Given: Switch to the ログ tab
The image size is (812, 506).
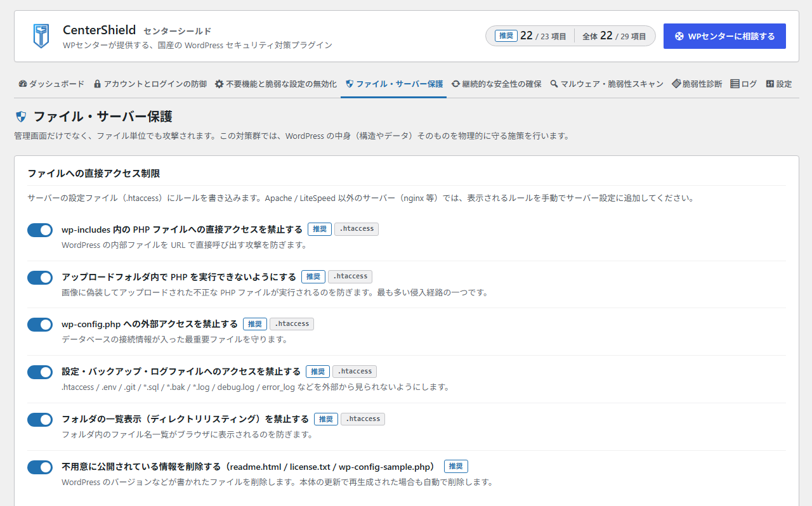Looking at the screenshot, I should [x=743, y=84].
